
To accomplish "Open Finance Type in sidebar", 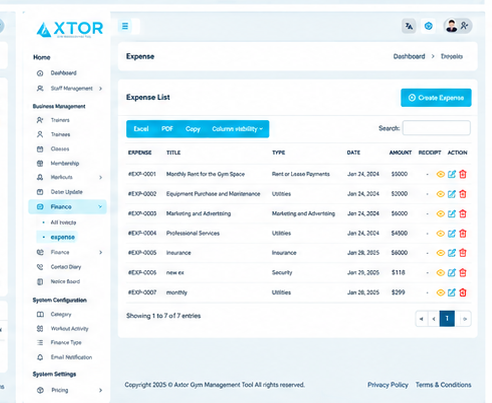I will [66, 342].
